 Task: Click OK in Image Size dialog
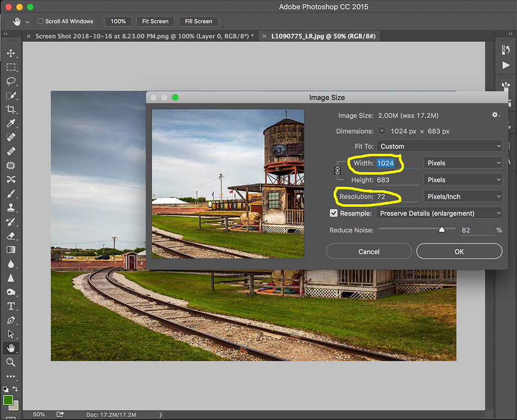click(x=459, y=251)
